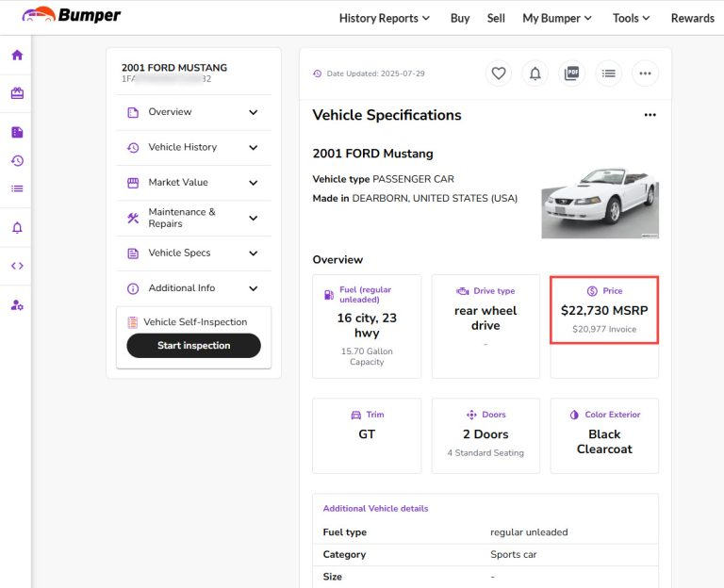Favorite this vehicle with the heart icon
724x588 pixels.
tap(499, 73)
